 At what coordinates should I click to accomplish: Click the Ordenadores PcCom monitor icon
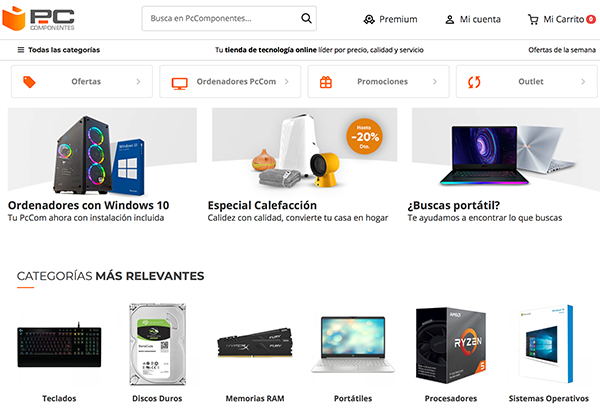pos(179,83)
